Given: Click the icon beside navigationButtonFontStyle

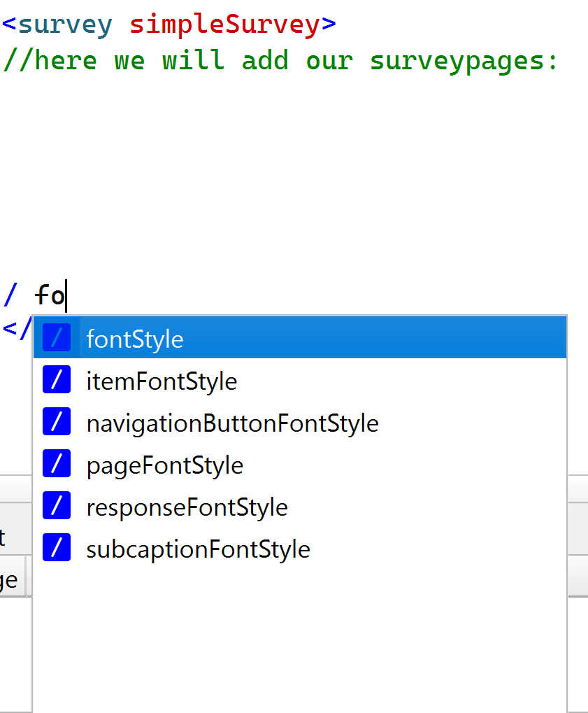Looking at the screenshot, I should pos(57,423).
